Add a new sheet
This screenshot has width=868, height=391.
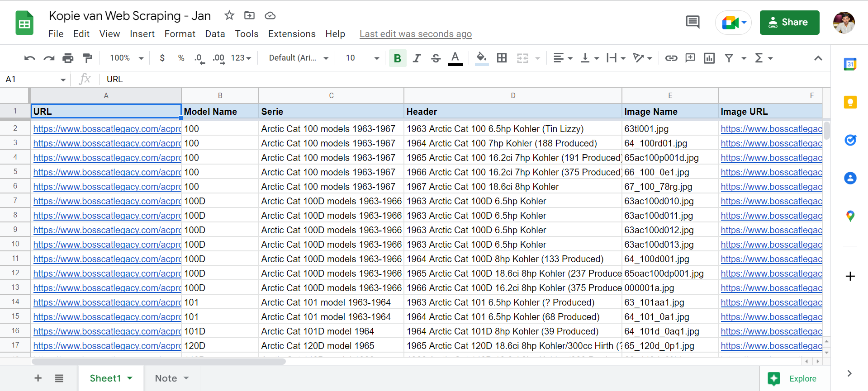pyautogui.click(x=38, y=378)
